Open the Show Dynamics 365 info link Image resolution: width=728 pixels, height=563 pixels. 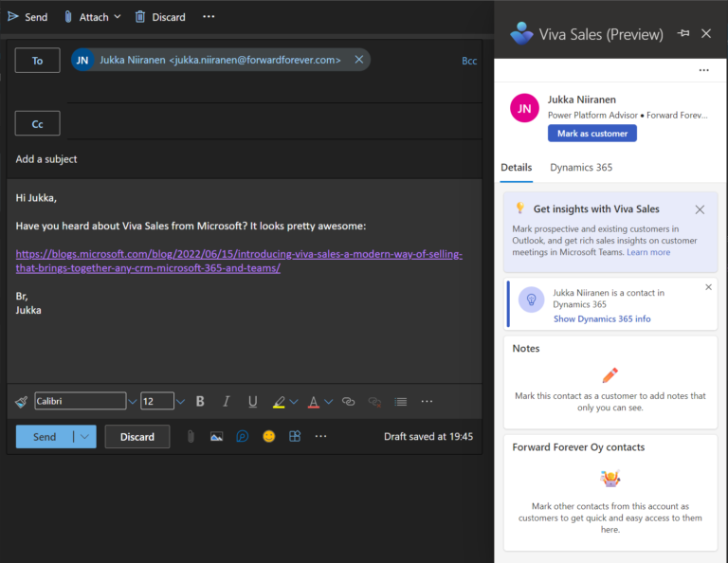(x=602, y=318)
